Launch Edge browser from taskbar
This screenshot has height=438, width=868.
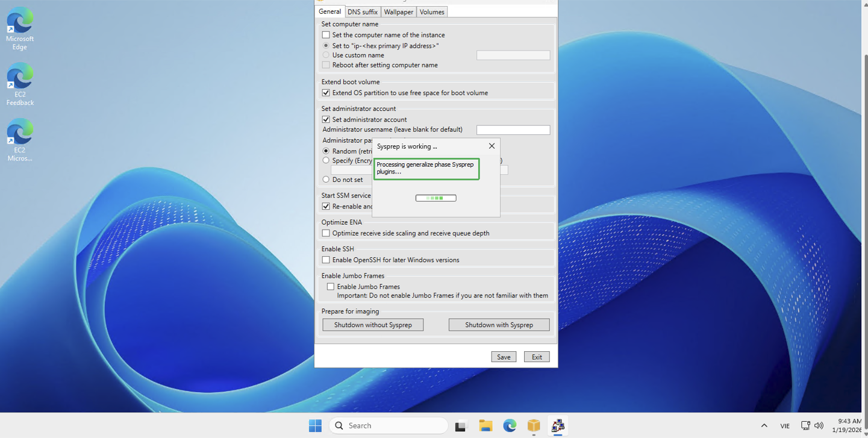(510, 425)
